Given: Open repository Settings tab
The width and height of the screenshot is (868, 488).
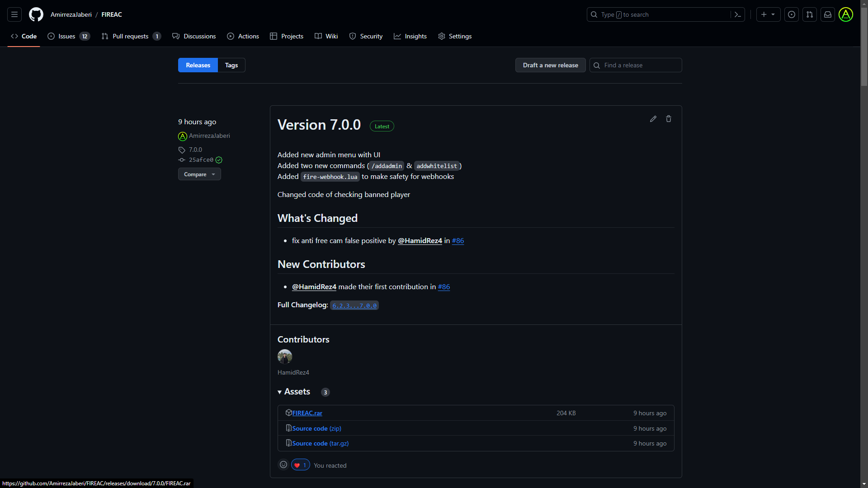Looking at the screenshot, I should pyautogui.click(x=455, y=36).
